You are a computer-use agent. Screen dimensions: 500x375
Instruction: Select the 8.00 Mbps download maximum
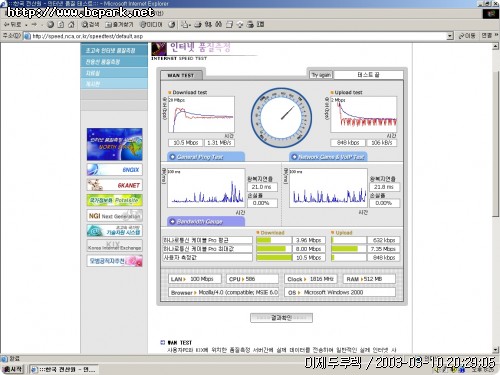pos(308,249)
